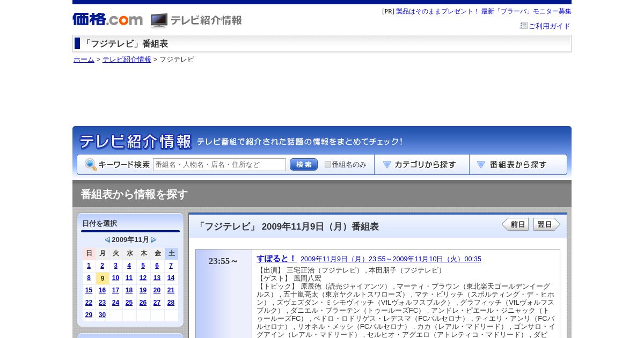Toggle the 番組名のみ checkbox
This screenshot has height=338, width=644.
coord(328,164)
